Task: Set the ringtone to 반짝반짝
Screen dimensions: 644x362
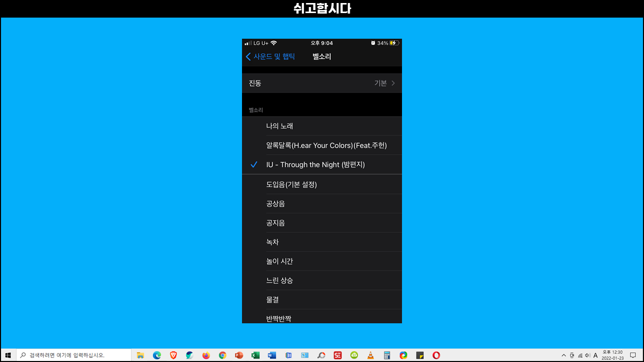Action: pyautogui.click(x=322, y=316)
